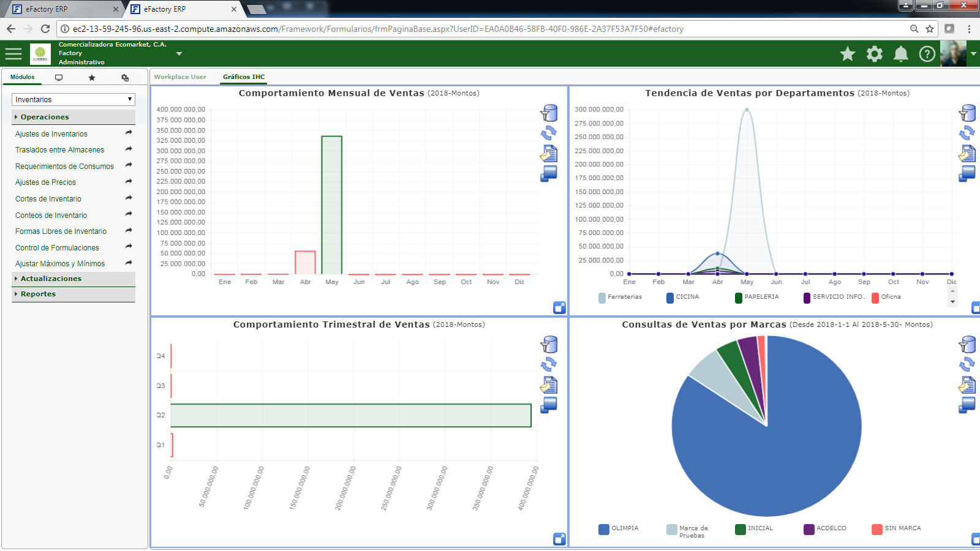Open Control de Formulaciones link
Image resolution: width=980 pixels, height=551 pixels.
(57, 248)
